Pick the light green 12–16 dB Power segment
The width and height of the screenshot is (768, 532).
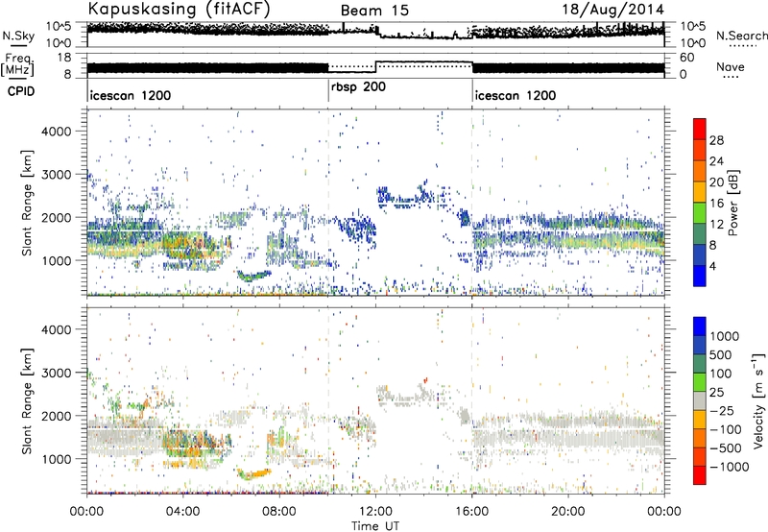coord(700,212)
